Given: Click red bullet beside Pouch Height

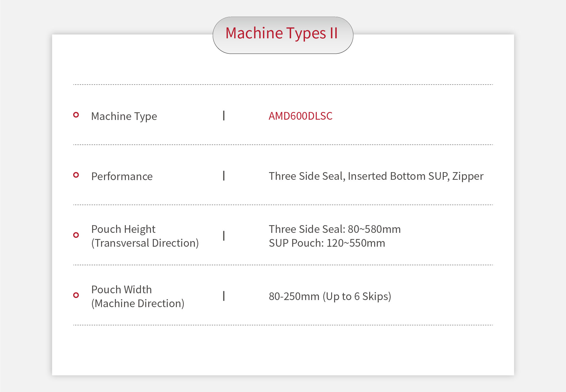Looking at the screenshot, I should 76,235.
